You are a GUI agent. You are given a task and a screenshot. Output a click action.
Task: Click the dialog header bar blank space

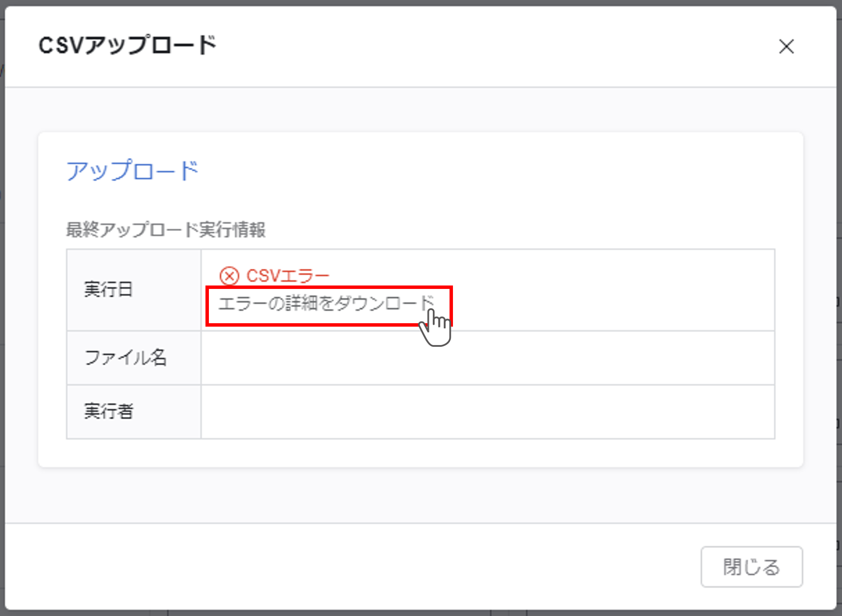tap(472, 46)
